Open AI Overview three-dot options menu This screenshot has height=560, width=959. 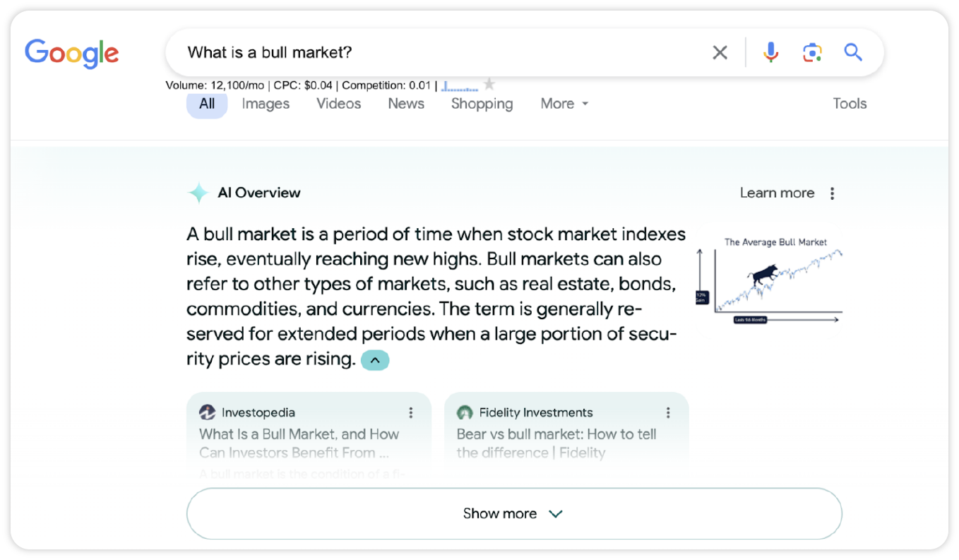[833, 193]
